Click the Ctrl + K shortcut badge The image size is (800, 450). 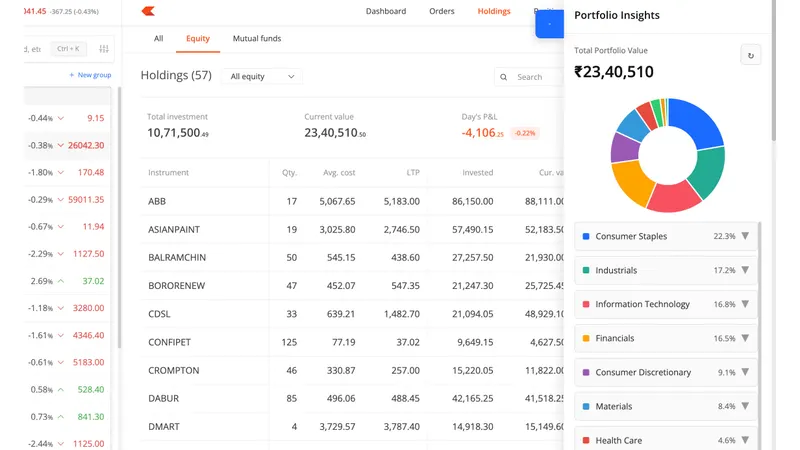[68, 49]
